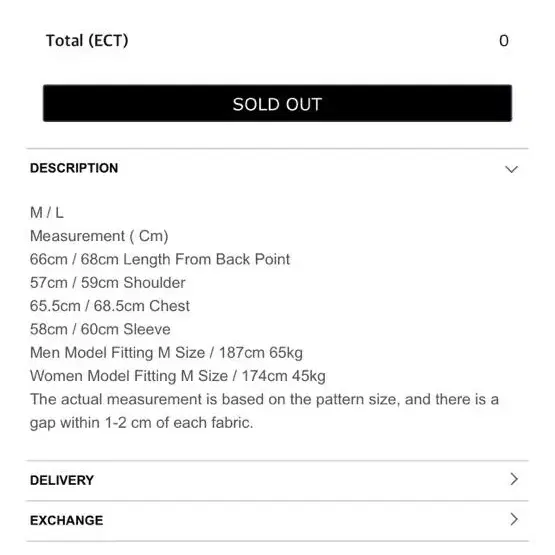Image resolution: width=555 pixels, height=555 pixels.
Task: Open the DELIVERY heading
Action: click(62, 480)
